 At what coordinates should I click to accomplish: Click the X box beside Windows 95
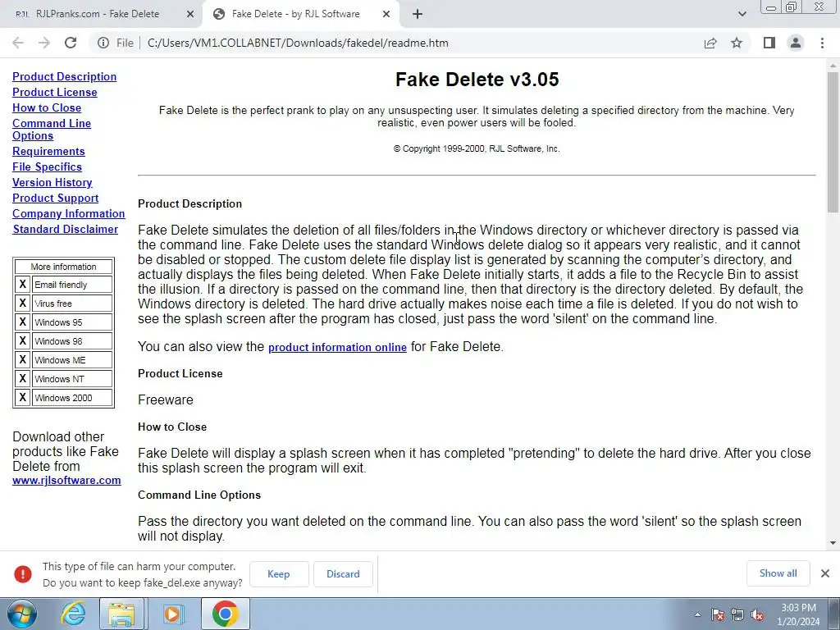coord(22,322)
